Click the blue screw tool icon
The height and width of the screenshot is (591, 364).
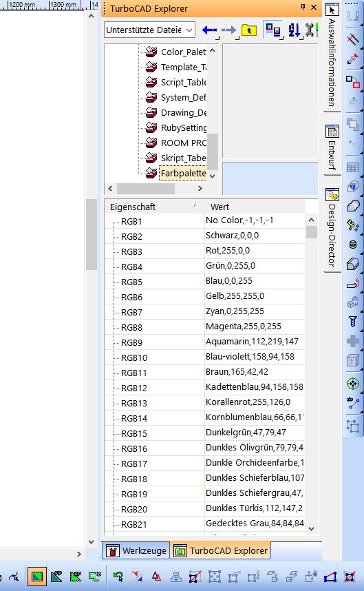pos(353,322)
